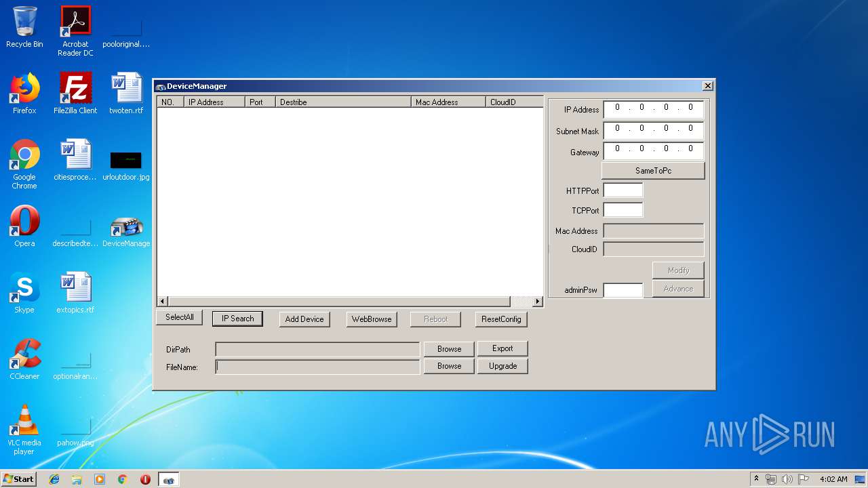868x488 pixels.
Task: Open the Start menu
Action: tap(19, 479)
